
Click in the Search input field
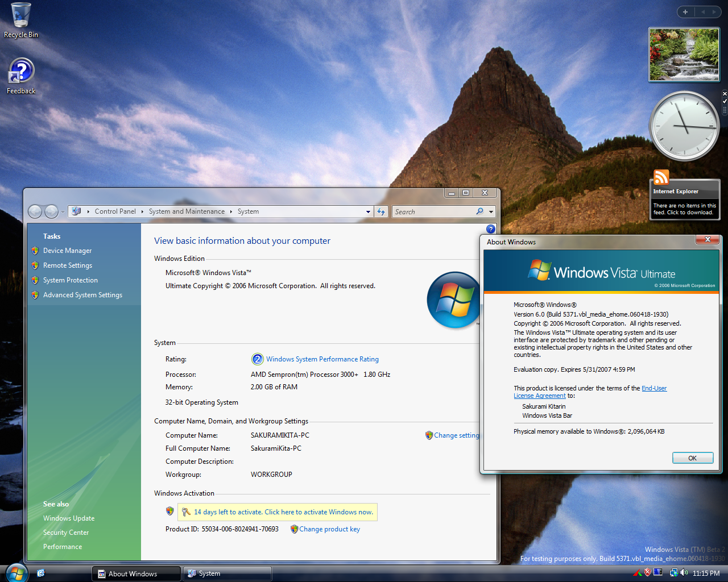[434, 211]
